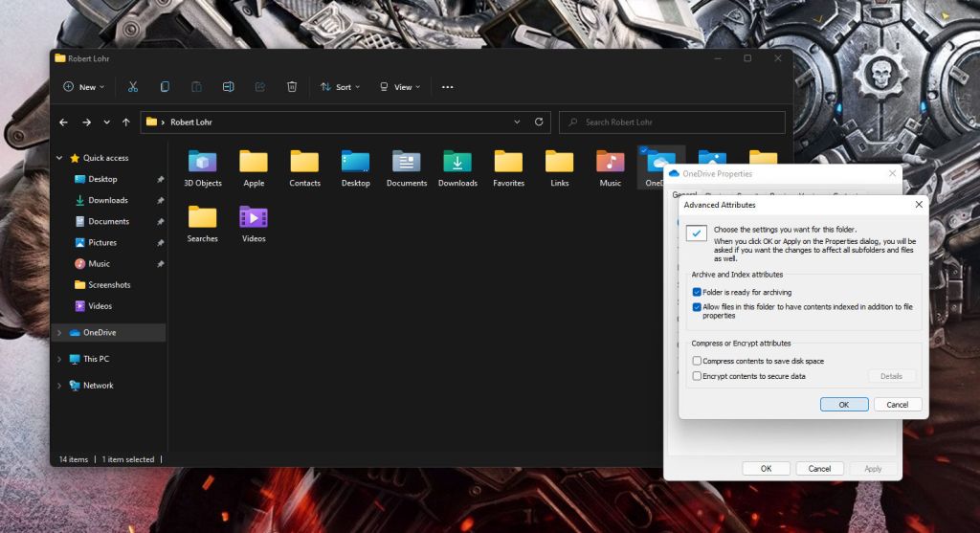The height and width of the screenshot is (533, 980).
Task: Enable Encrypt contents to secure data
Action: coord(697,376)
